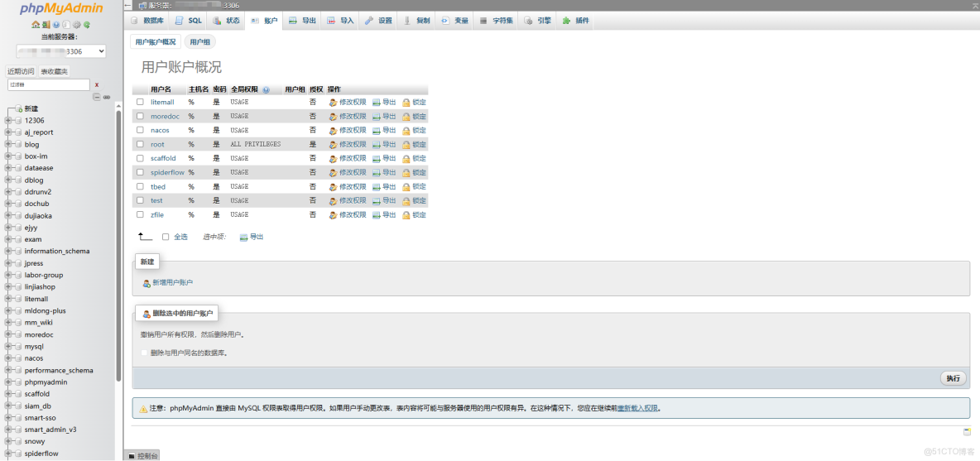The image size is (980, 461).
Task: Click lock icon for spiderflow user
Action: 406,172
